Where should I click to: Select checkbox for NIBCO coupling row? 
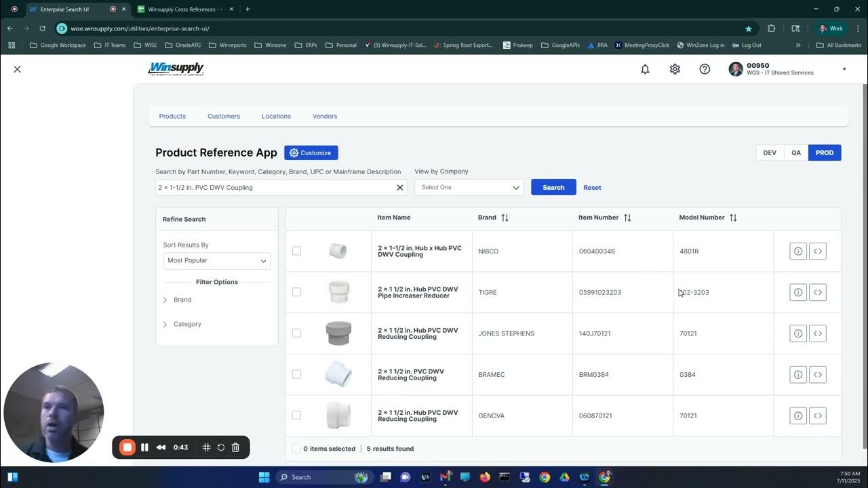click(296, 251)
